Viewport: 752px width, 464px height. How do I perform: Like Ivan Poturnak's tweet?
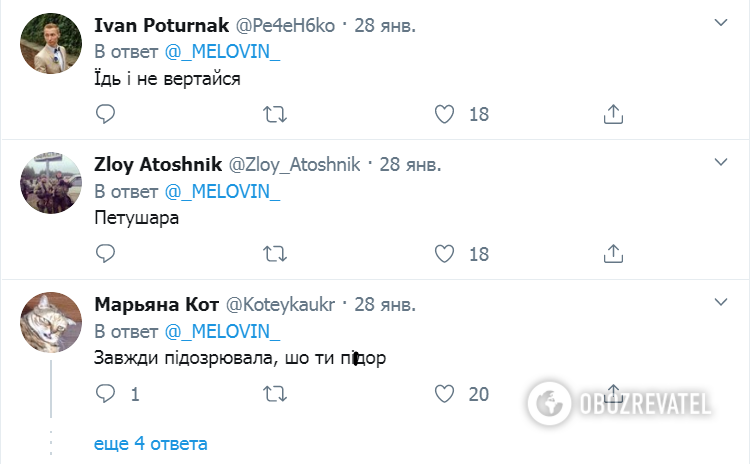[445, 114]
